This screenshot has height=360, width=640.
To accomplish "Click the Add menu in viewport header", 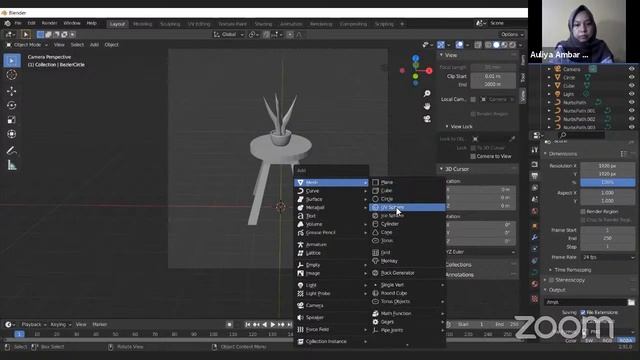I will click(94, 45).
